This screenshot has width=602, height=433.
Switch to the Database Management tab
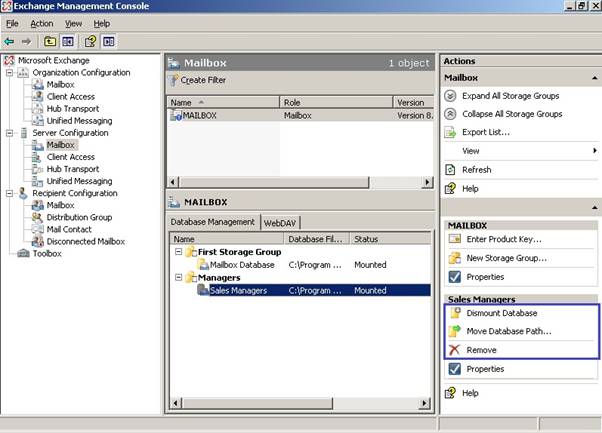(x=213, y=222)
